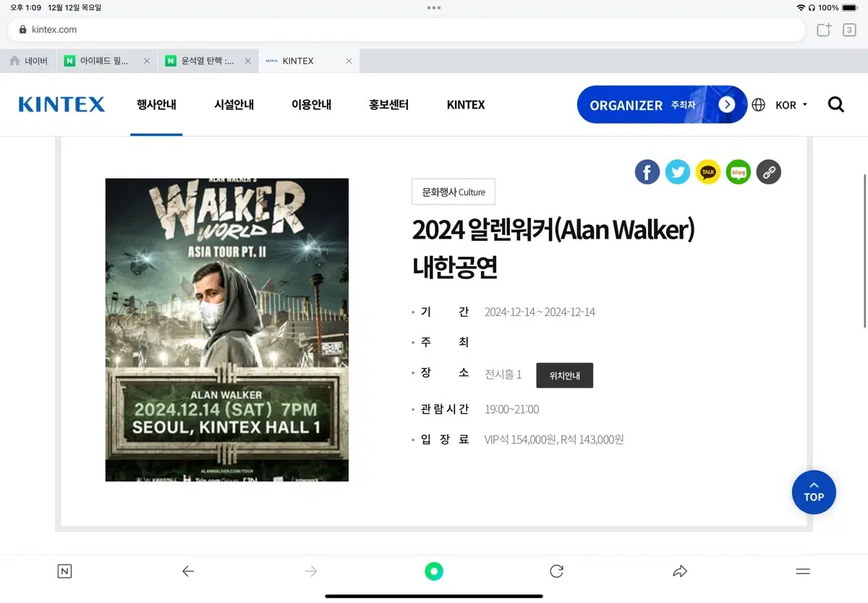This screenshot has width=868, height=603.
Task: Reload the page
Action: [x=556, y=571]
